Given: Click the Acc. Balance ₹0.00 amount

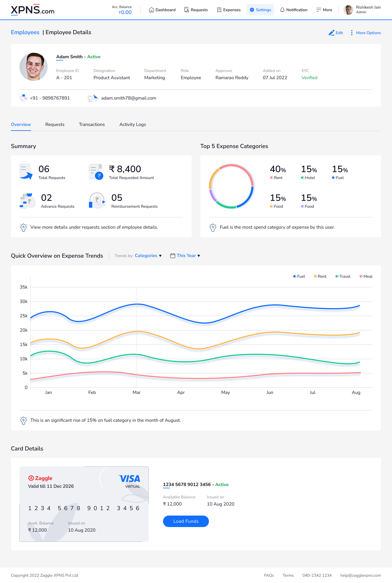Looking at the screenshot, I should click(125, 12).
